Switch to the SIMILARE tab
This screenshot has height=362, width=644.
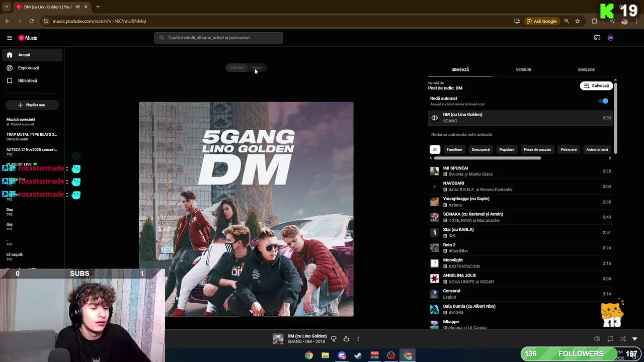click(x=586, y=70)
